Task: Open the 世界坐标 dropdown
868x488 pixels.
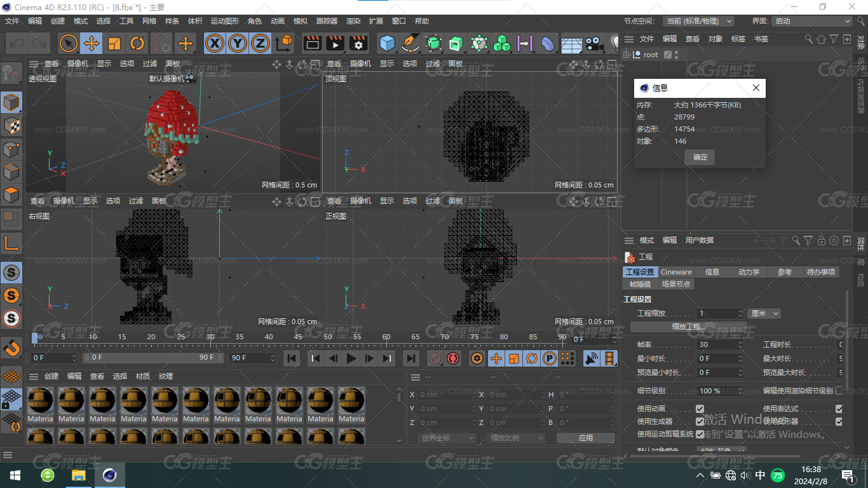Action: (447, 438)
